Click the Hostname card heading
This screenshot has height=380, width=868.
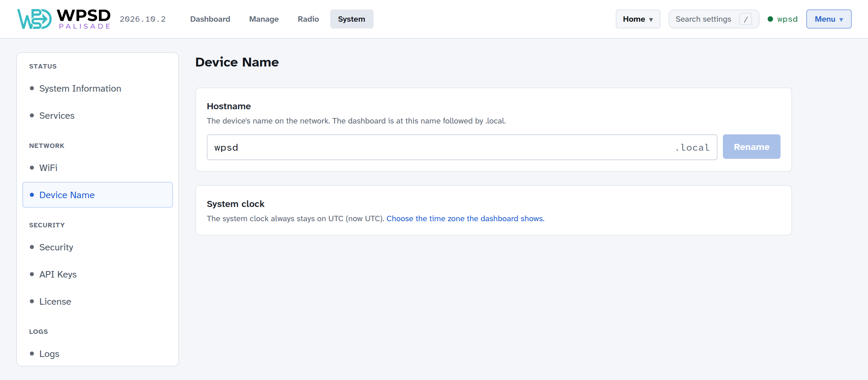pyautogui.click(x=229, y=106)
